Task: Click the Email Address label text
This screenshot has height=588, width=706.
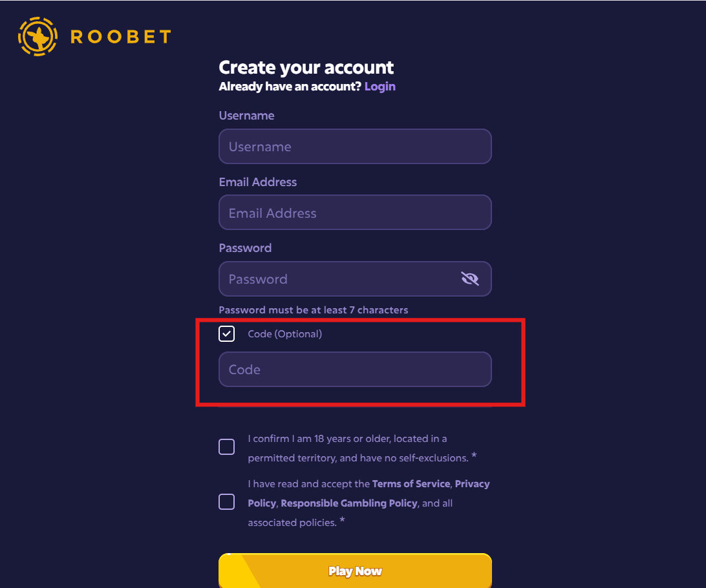Action: tap(257, 182)
